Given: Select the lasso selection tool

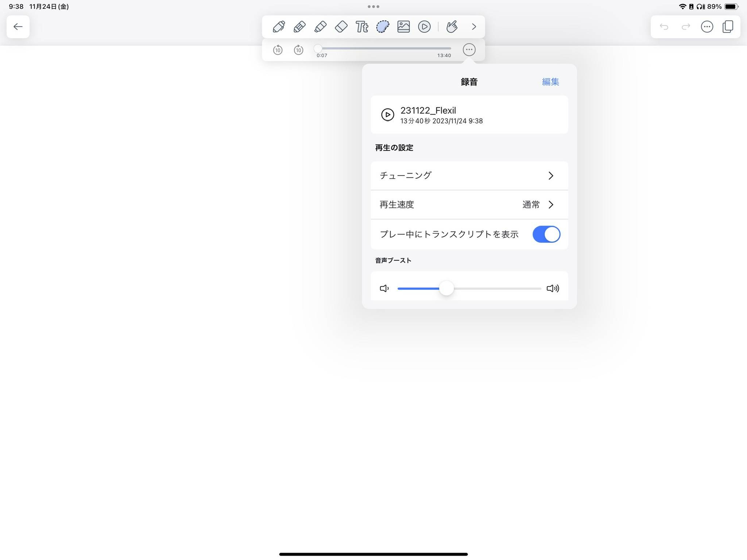Looking at the screenshot, I should click(x=383, y=26).
